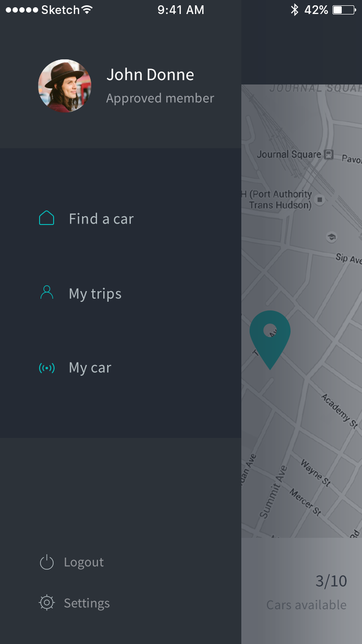Tap the Port Authority Trans Hudson marker
This screenshot has height=644, width=362.
(320, 199)
